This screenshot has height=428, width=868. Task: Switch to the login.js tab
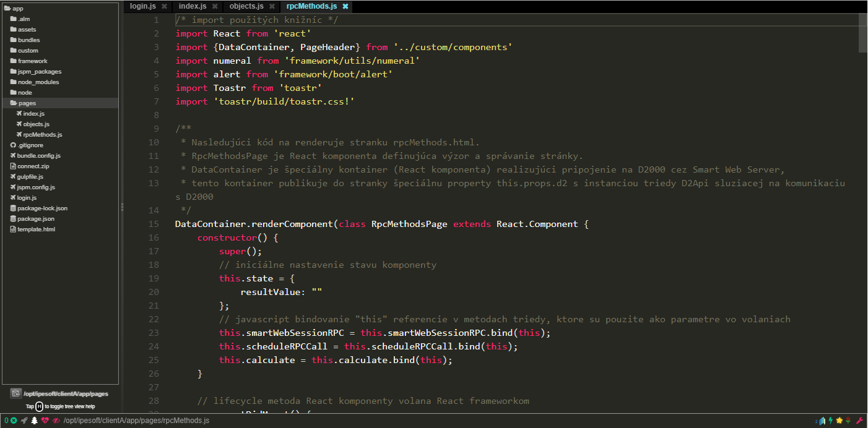pyautogui.click(x=142, y=6)
